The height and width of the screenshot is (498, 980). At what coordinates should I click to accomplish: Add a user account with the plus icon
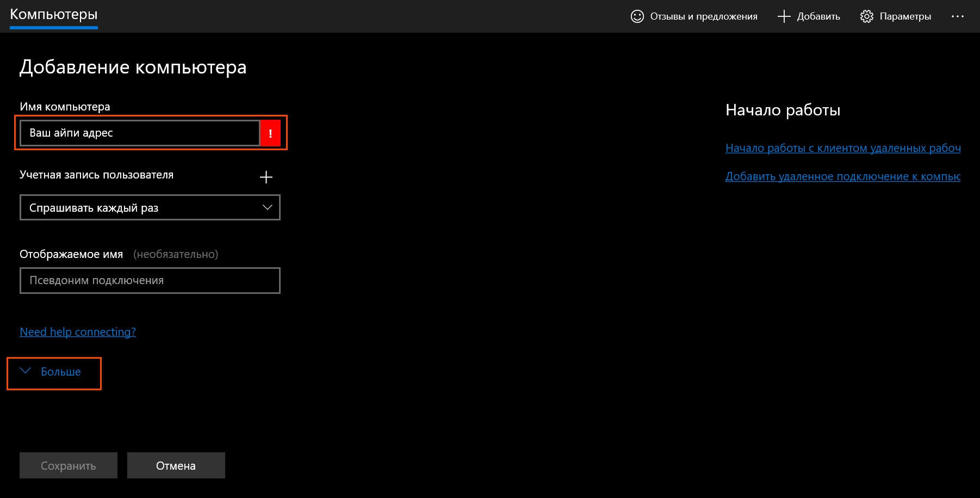tap(266, 177)
